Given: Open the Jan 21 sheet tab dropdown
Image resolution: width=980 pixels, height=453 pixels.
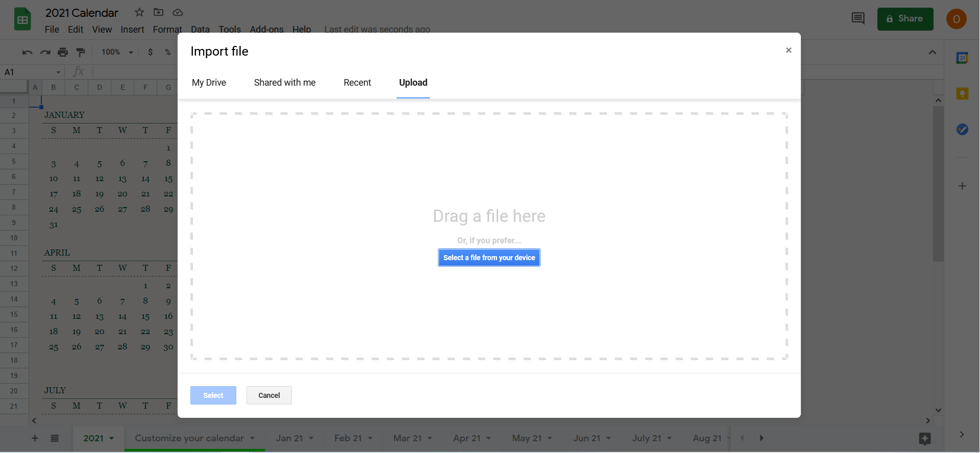Looking at the screenshot, I should pos(311,438).
